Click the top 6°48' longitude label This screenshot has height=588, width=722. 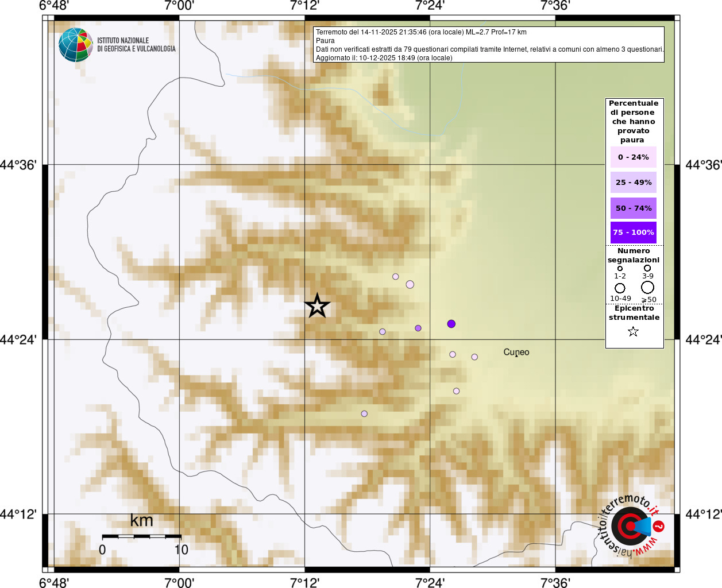[54, 6]
